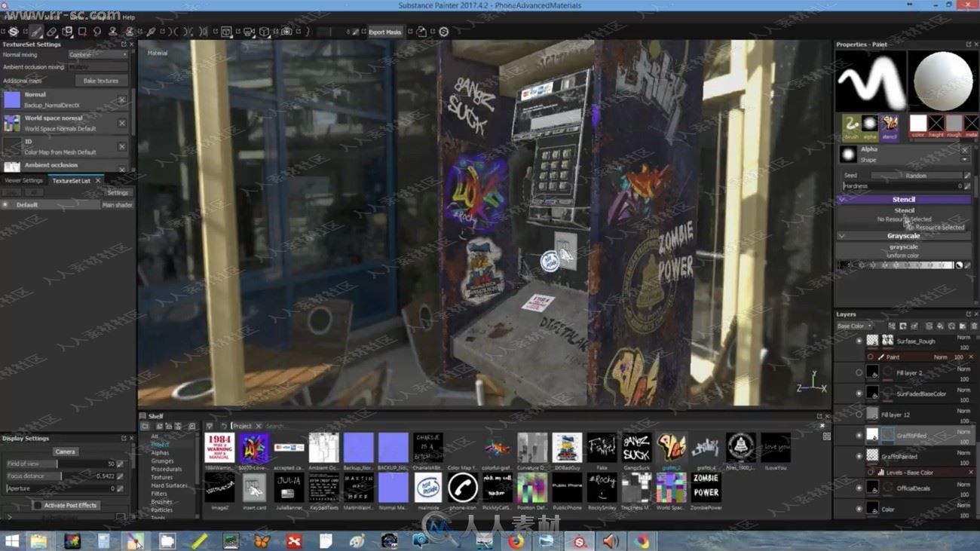Remove the Levels - Base Color effect
980x551 pixels.
click(971, 473)
